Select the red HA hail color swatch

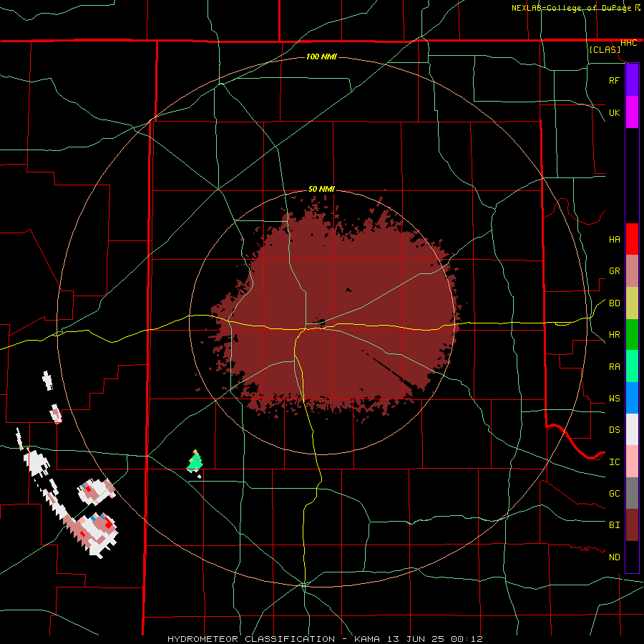click(x=632, y=239)
